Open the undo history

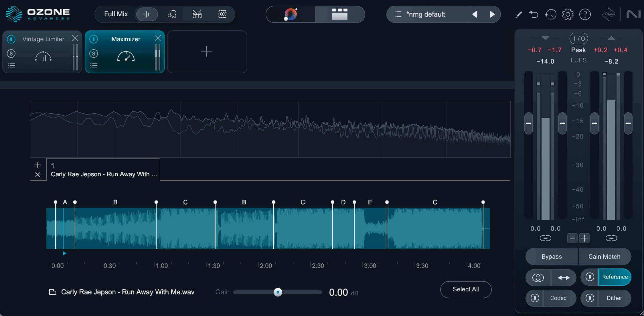click(550, 14)
